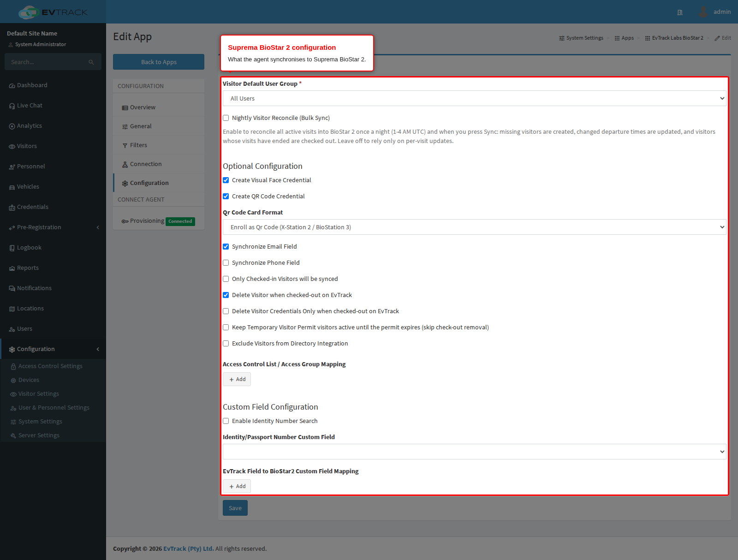
Task: Open Identity/Passport Number Custom Field dropdown
Action: tap(475, 452)
